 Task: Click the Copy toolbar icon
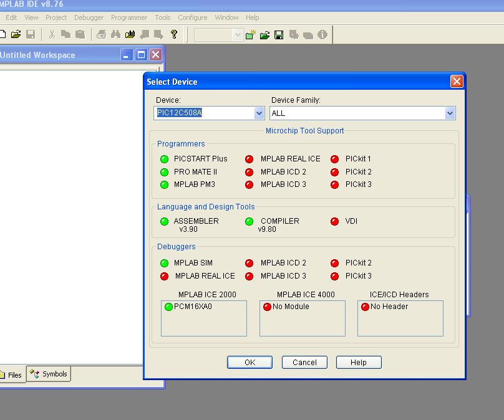tap(65, 34)
